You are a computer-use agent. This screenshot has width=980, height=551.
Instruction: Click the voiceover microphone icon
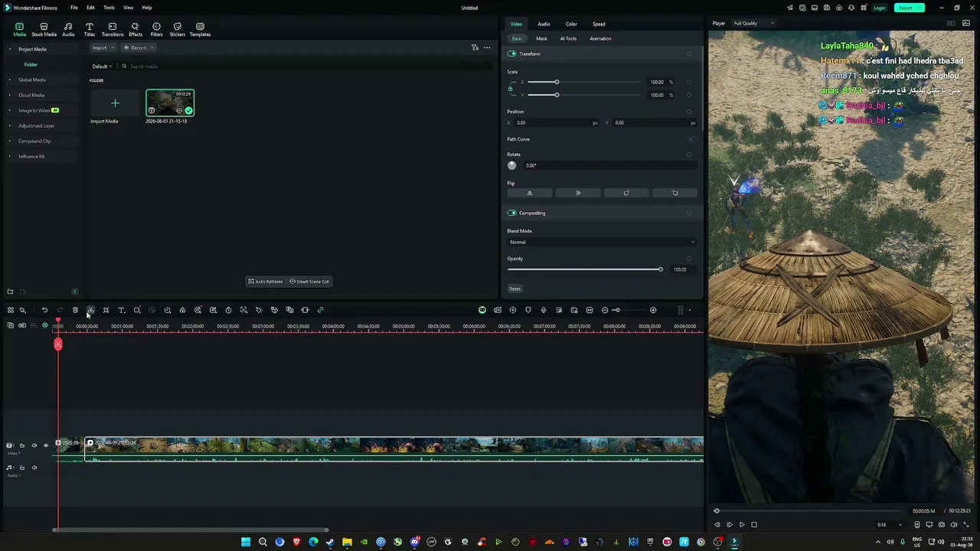pos(544,310)
